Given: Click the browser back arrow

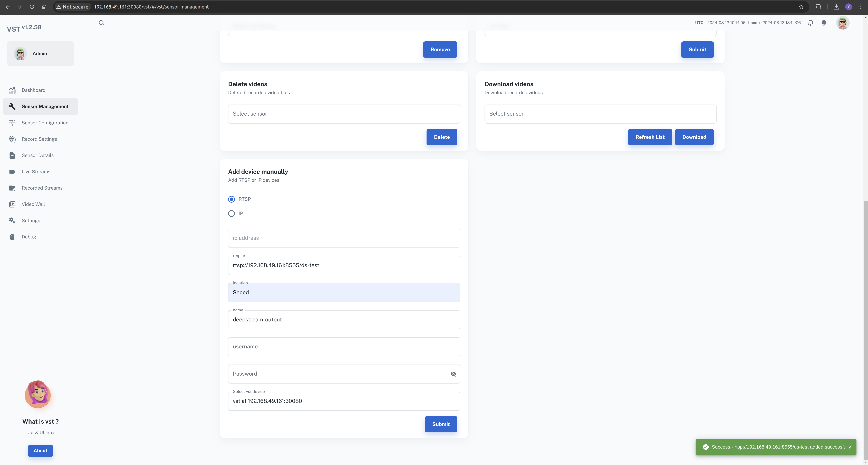Looking at the screenshot, I should [x=7, y=7].
